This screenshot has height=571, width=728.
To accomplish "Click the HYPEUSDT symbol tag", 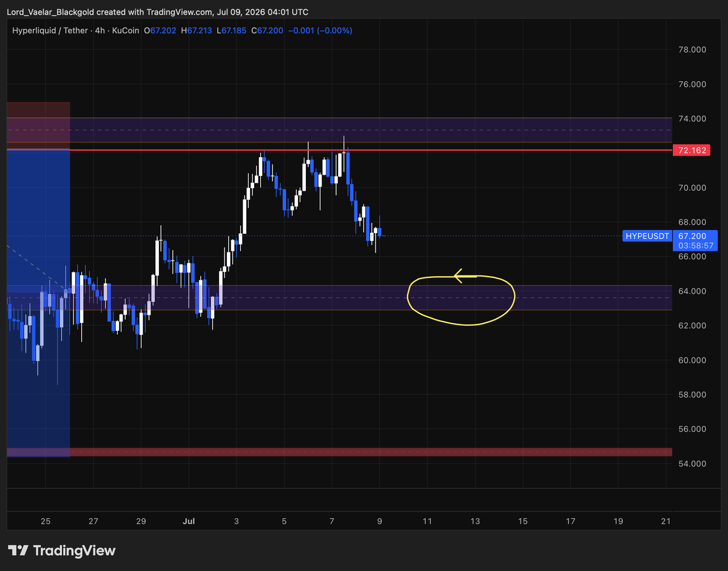I will (x=647, y=236).
